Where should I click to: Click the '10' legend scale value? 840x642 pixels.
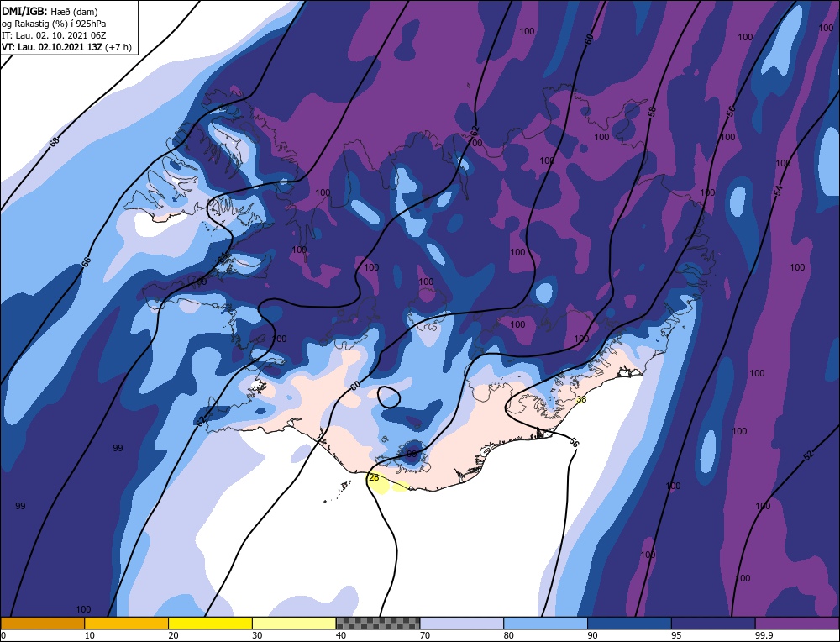coord(90,635)
